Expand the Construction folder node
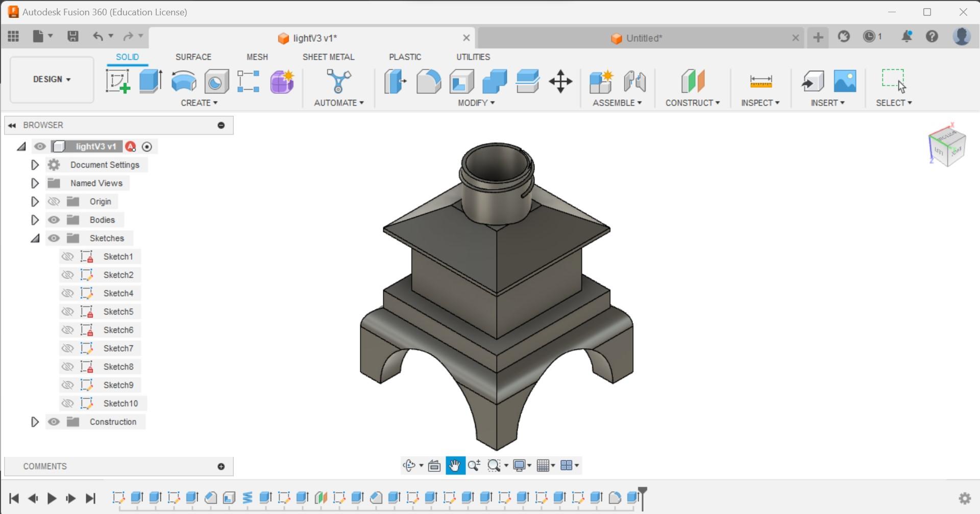 tap(35, 422)
